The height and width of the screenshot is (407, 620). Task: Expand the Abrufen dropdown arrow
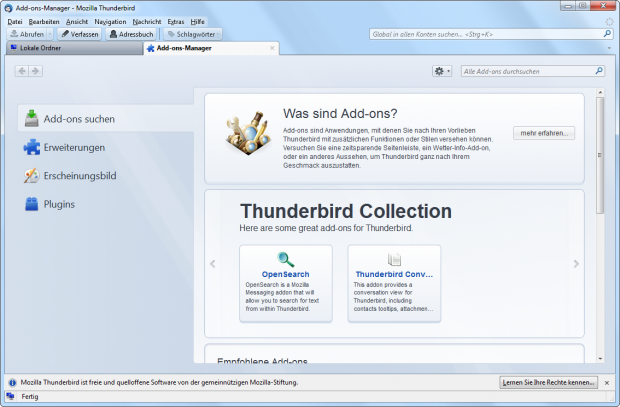(50, 34)
